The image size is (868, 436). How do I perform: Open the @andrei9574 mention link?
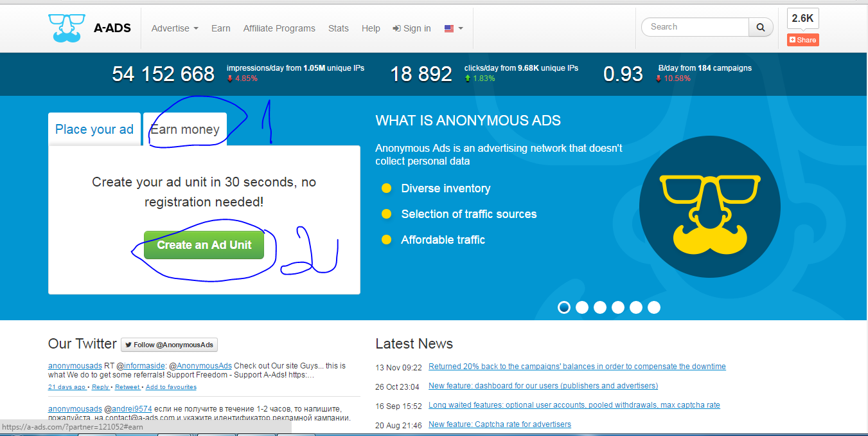tap(130, 409)
